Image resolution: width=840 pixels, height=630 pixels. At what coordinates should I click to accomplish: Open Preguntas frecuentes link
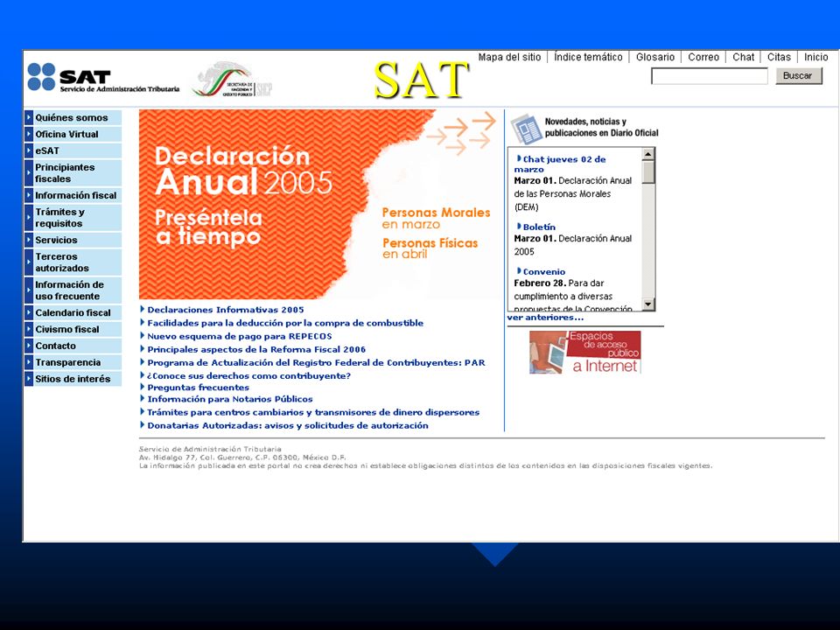pos(199,388)
